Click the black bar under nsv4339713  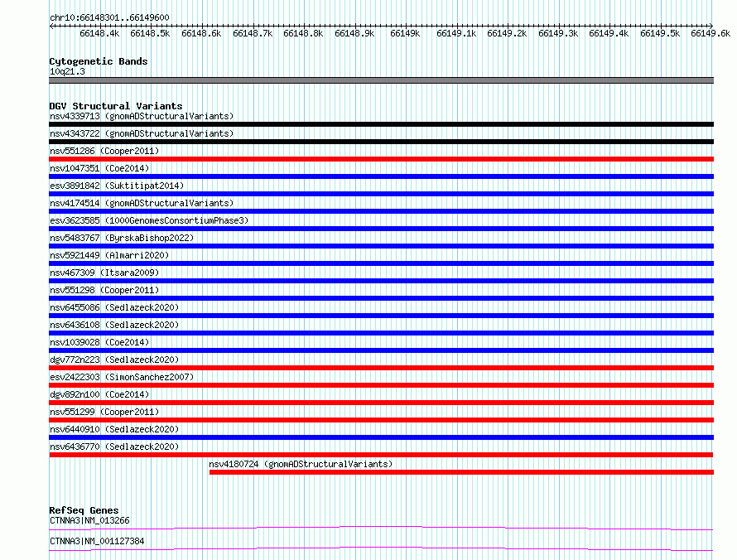pos(381,124)
